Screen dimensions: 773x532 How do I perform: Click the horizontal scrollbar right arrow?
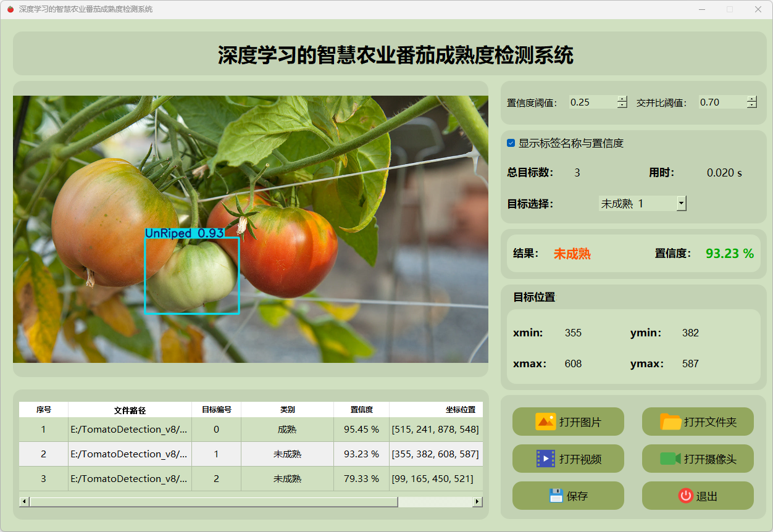coord(477,502)
